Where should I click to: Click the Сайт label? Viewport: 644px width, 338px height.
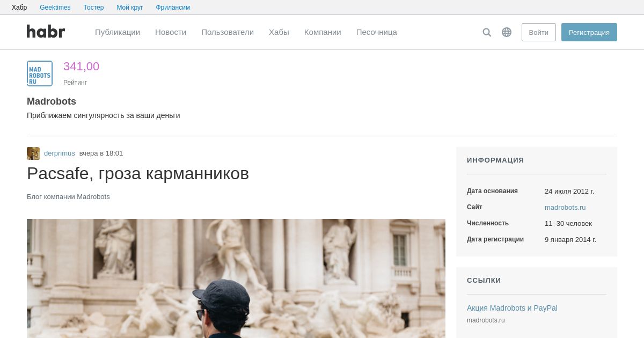coord(474,207)
